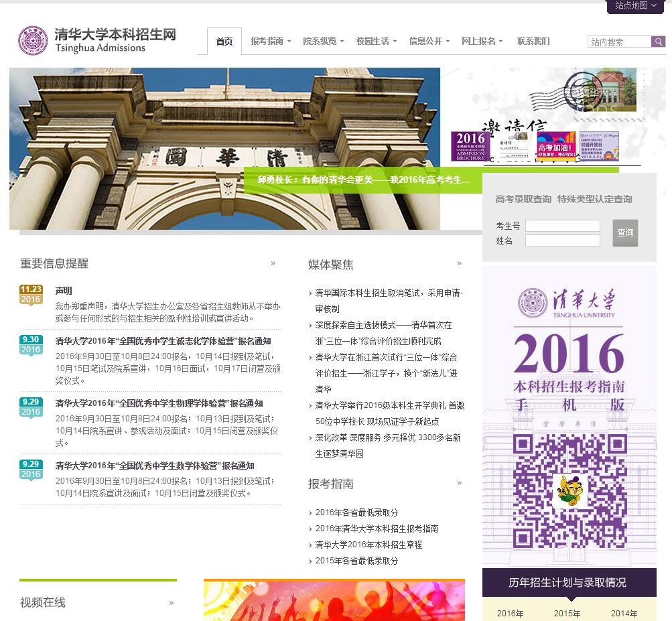The width and height of the screenshot is (672, 621).
Task: Click the Tsinghua gate hero banner image
Action: [x=224, y=149]
